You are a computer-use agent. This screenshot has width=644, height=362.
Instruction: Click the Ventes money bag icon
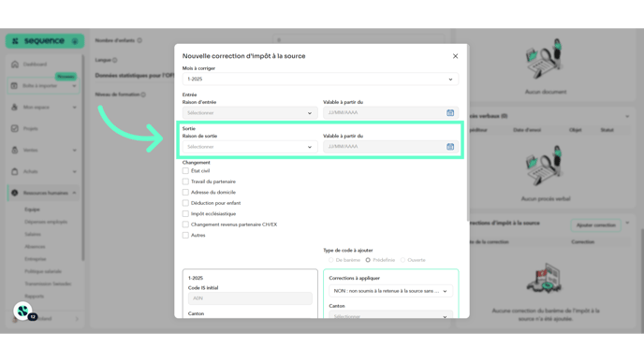click(x=14, y=150)
